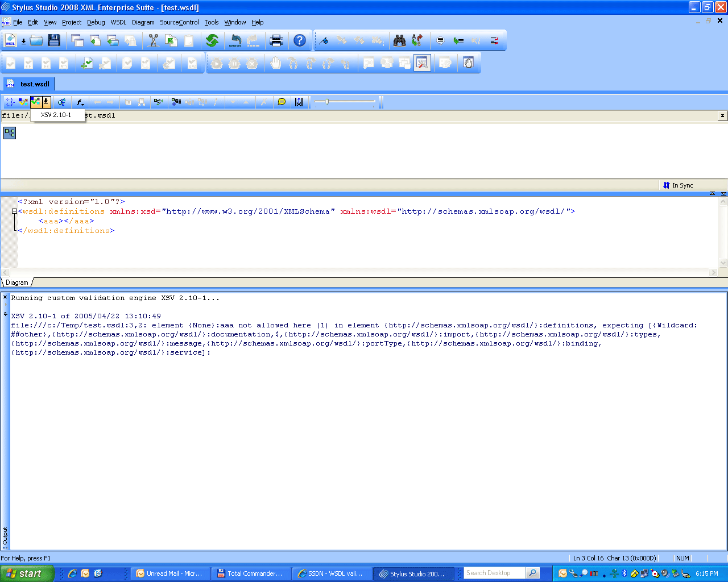Toggle the In Sync indicator

point(678,185)
